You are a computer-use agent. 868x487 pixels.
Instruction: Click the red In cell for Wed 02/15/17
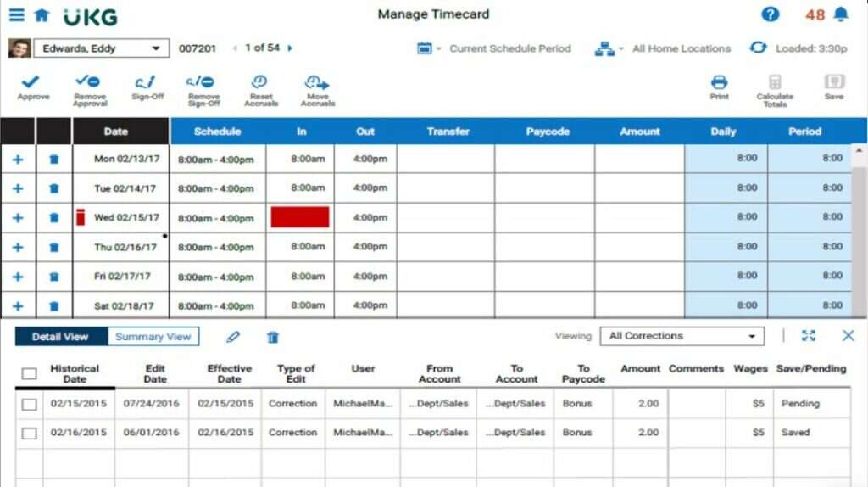pyautogui.click(x=299, y=217)
